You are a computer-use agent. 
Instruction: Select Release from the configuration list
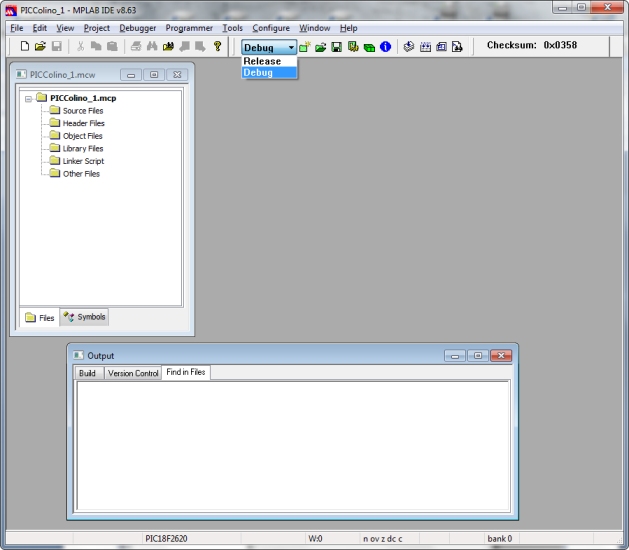(x=269, y=61)
